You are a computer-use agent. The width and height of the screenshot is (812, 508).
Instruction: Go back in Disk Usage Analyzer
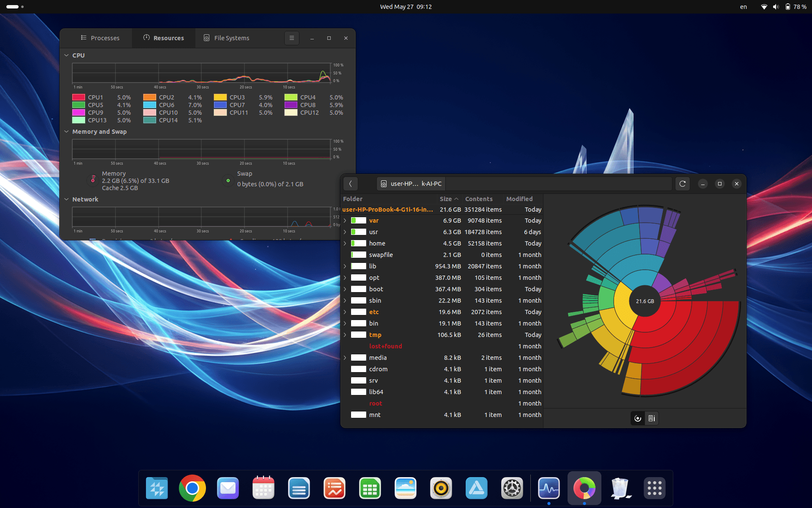(x=351, y=184)
